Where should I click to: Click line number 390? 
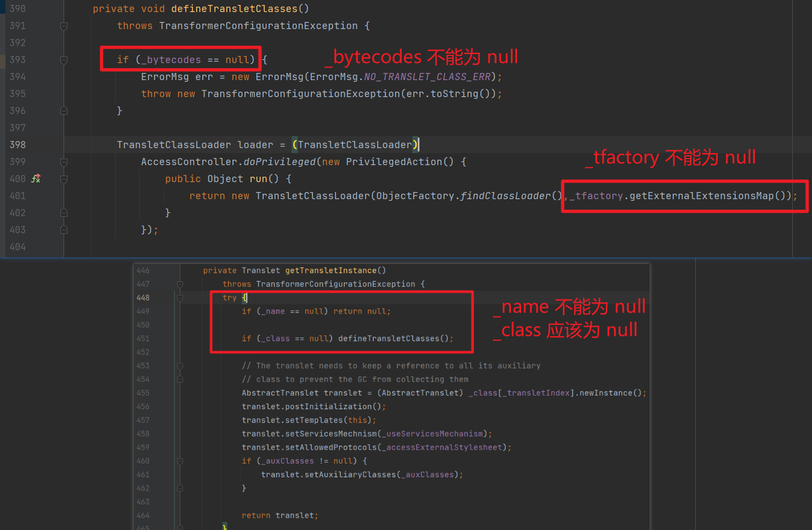(x=17, y=8)
